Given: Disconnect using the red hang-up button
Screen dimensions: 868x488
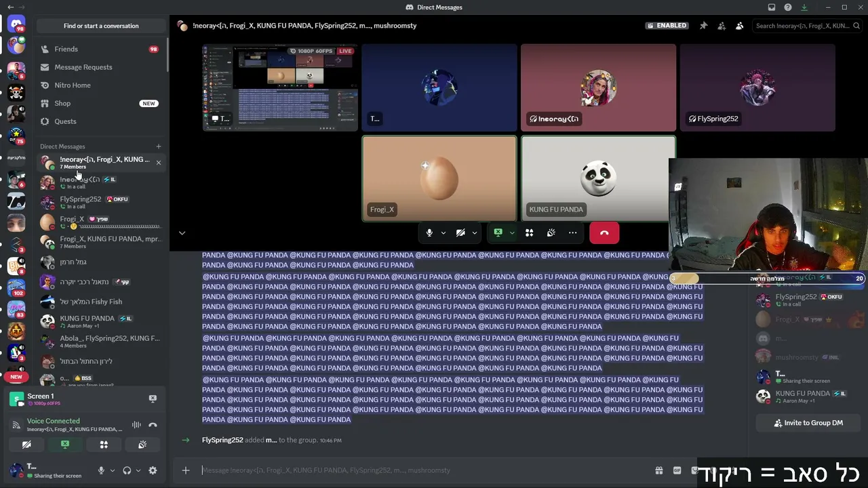Looking at the screenshot, I should (x=604, y=233).
